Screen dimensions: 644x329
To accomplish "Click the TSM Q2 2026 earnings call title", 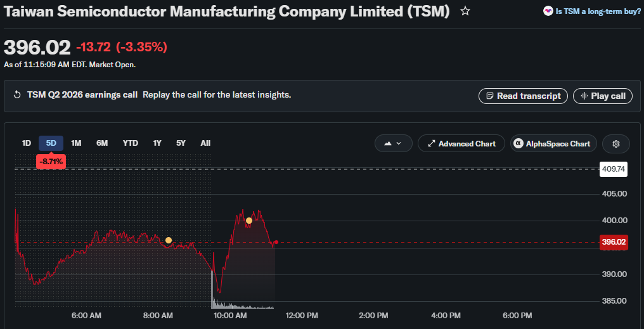I will [82, 95].
